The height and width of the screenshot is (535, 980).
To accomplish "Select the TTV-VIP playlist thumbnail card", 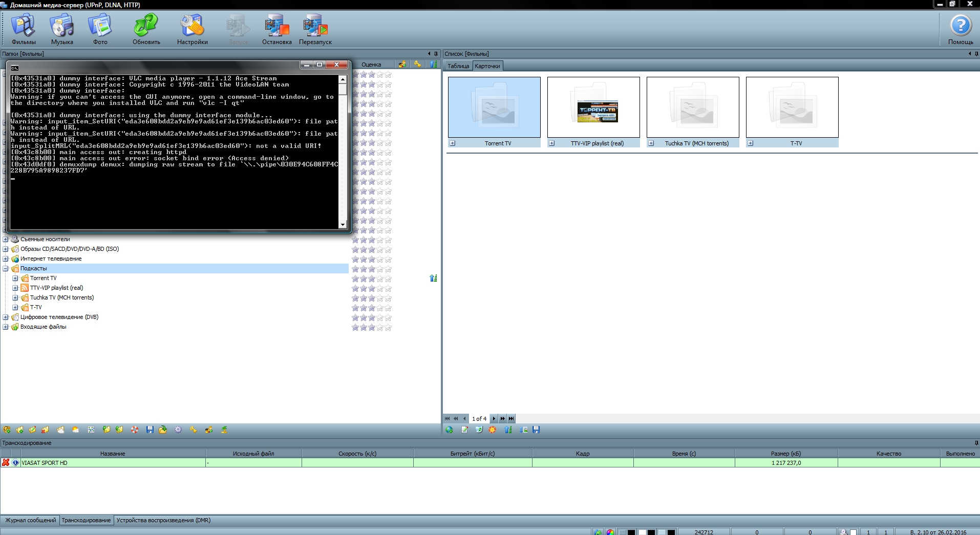I will pyautogui.click(x=593, y=108).
